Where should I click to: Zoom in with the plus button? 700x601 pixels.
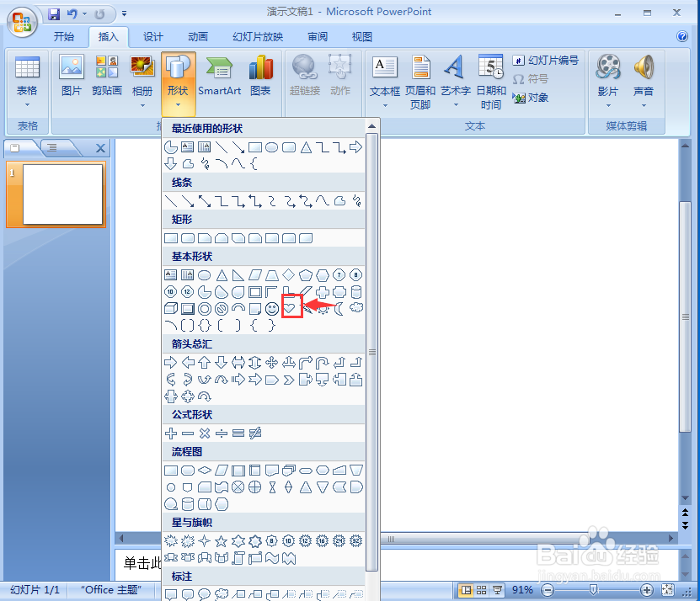click(x=646, y=590)
